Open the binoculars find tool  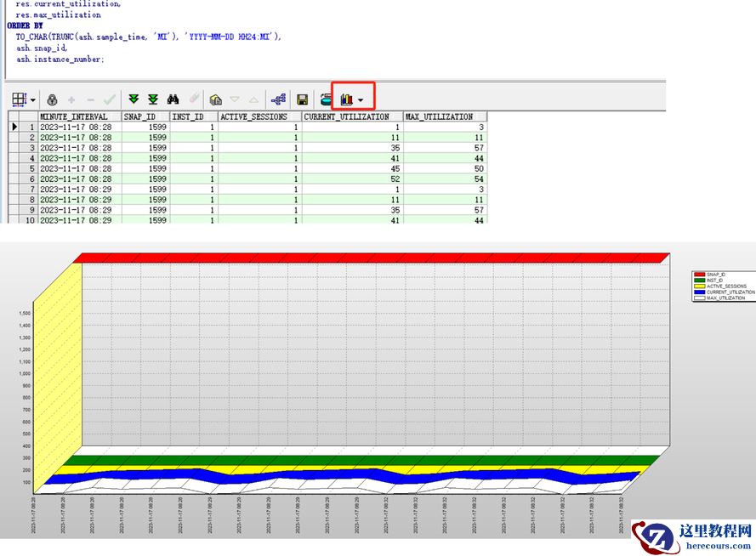pos(173,99)
